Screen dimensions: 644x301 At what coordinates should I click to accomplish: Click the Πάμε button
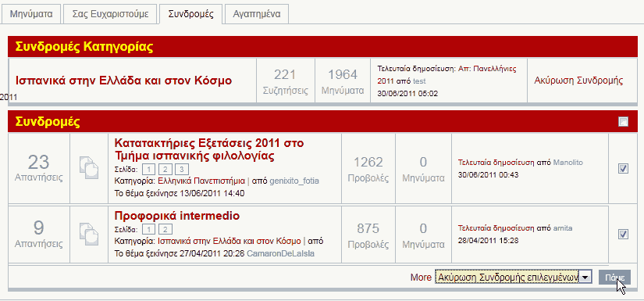(x=614, y=278)
